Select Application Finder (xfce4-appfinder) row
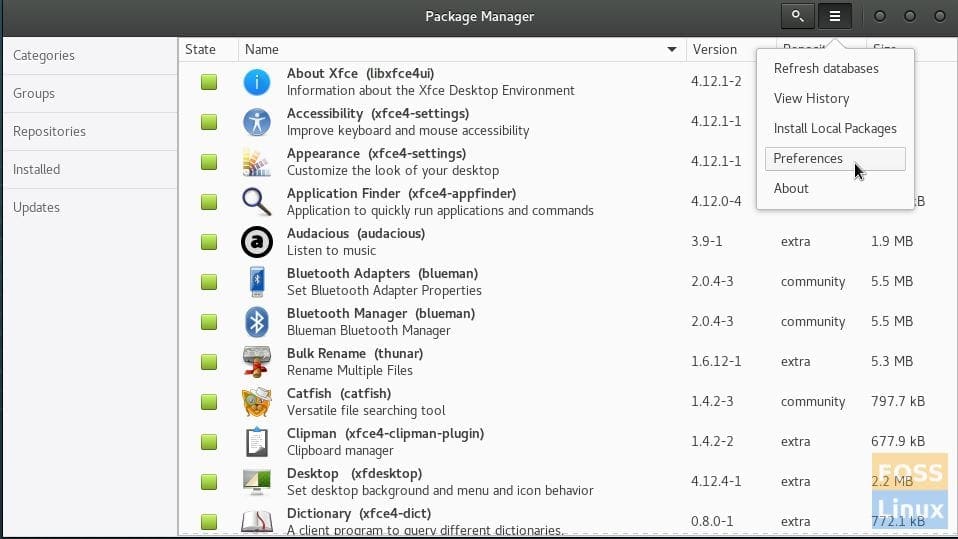The image size is (958, 539). [568, 202]
